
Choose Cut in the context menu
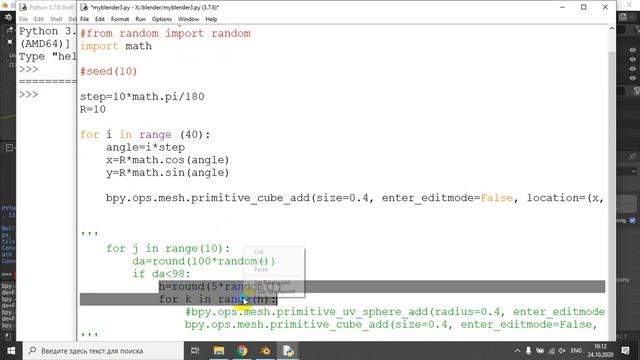click(x=259, y=252)
